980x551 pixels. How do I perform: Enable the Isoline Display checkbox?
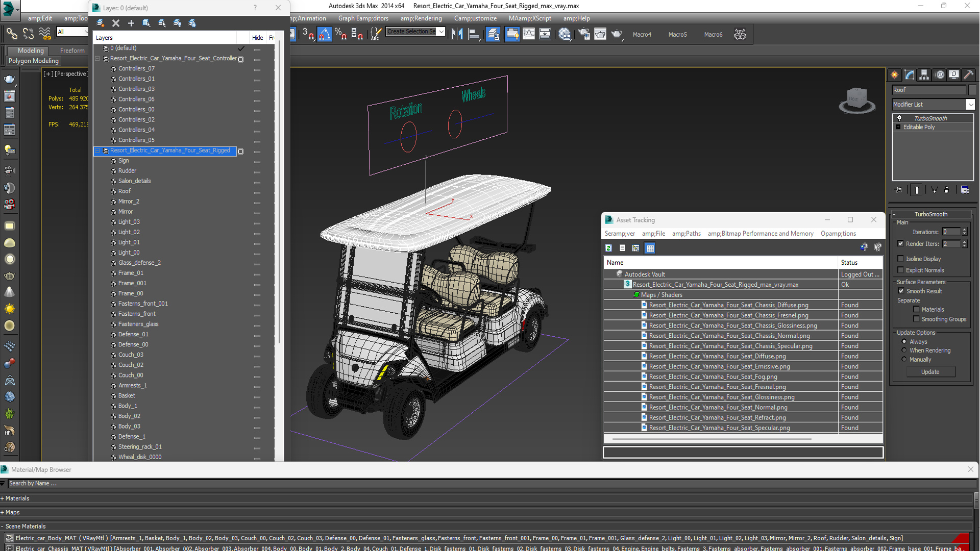coord(901,259)
